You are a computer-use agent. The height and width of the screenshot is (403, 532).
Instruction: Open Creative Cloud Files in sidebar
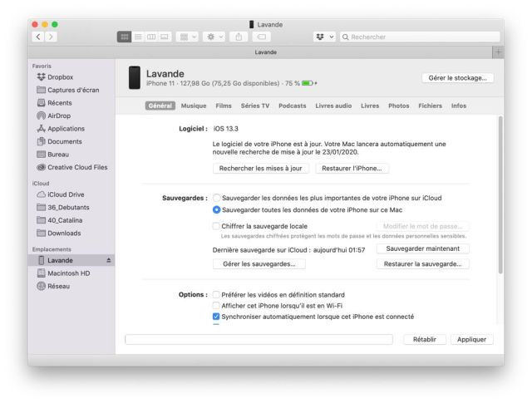72,167
